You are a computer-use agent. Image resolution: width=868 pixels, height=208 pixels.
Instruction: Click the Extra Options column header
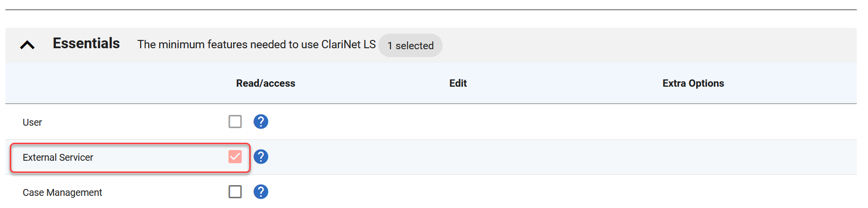click(693, 83)
